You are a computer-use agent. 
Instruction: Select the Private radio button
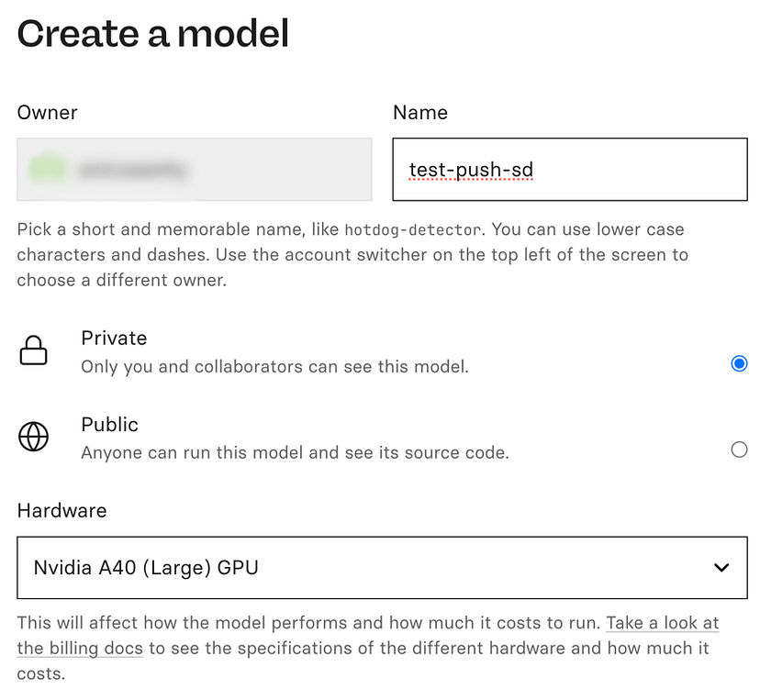tap(739, 363)
